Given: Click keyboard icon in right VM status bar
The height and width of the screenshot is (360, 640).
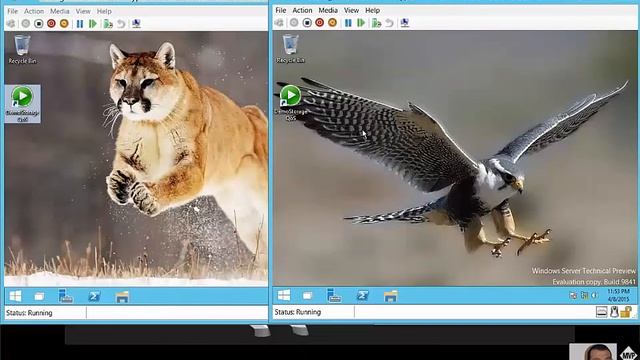Looking at the screenshot, I should 602,312.
